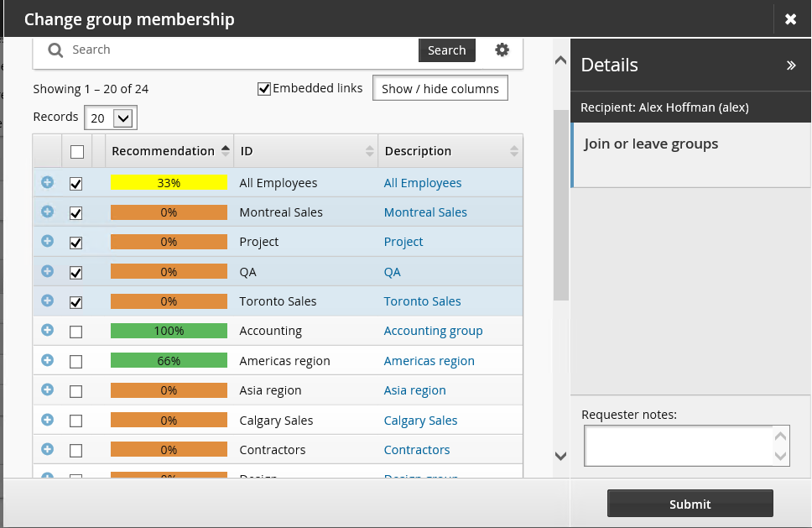Viewport: 812px width, 528px height.
Task: Check the Accounting group checkbox
Action: (76, 332)
